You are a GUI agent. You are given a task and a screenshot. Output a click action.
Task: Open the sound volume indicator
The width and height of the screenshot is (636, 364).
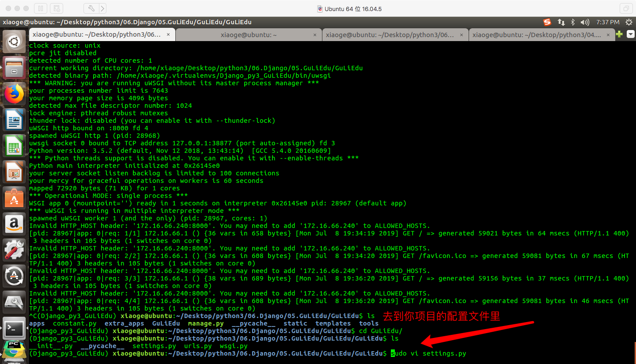(x=585, y=22)
